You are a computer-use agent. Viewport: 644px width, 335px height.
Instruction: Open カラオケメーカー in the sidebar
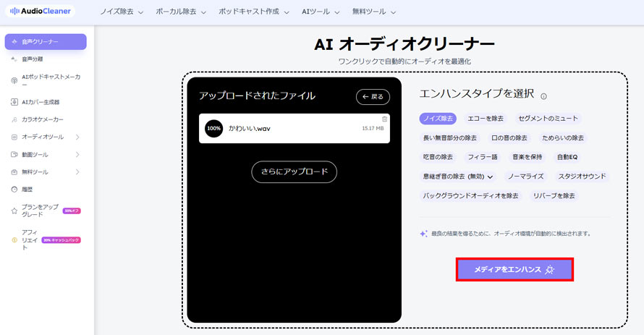pyautogui.click(x=42, y=119)
